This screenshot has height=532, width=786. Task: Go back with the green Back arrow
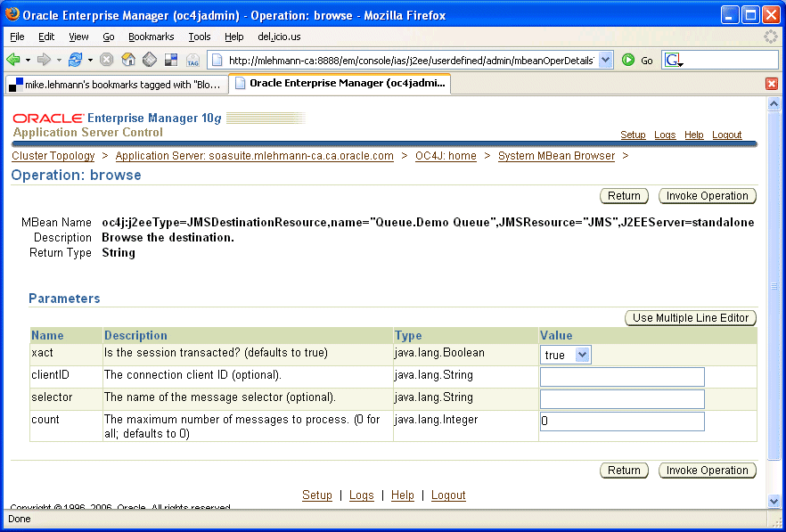click(x=13, y=61)
